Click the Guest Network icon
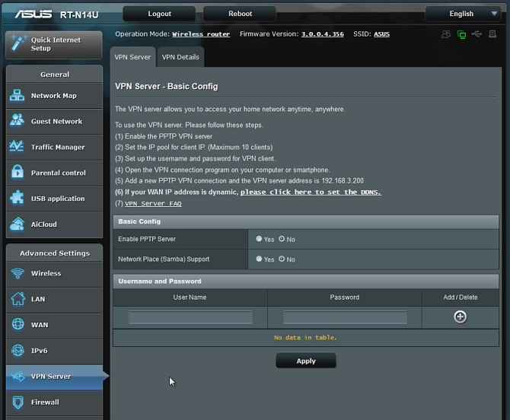Viewport: 510px width, 420px height. (x=17, y=120)
